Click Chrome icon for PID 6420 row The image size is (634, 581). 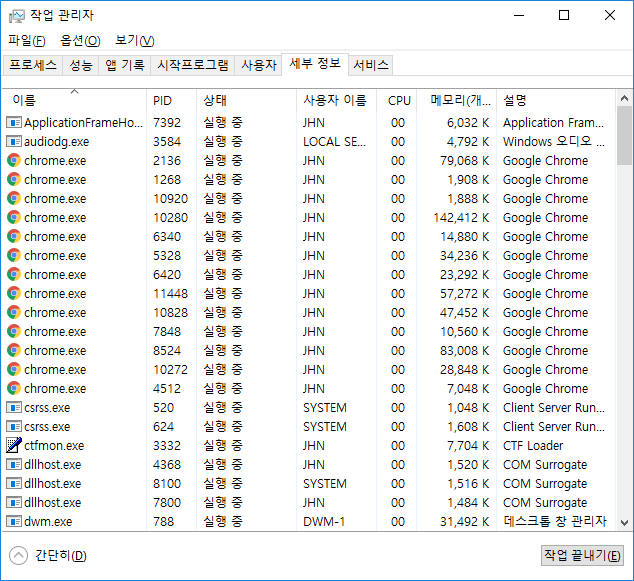coord(14,274)
